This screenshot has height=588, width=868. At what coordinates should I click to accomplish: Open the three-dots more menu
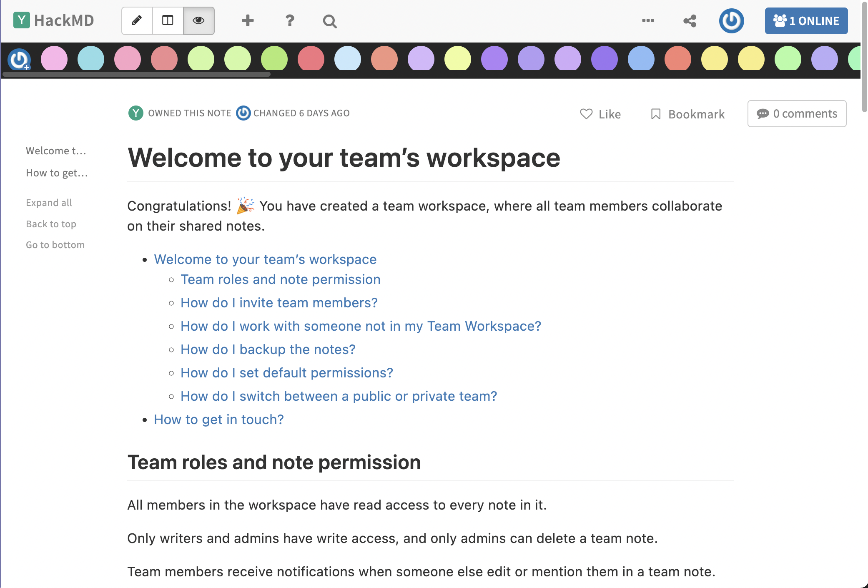point(647,20)
